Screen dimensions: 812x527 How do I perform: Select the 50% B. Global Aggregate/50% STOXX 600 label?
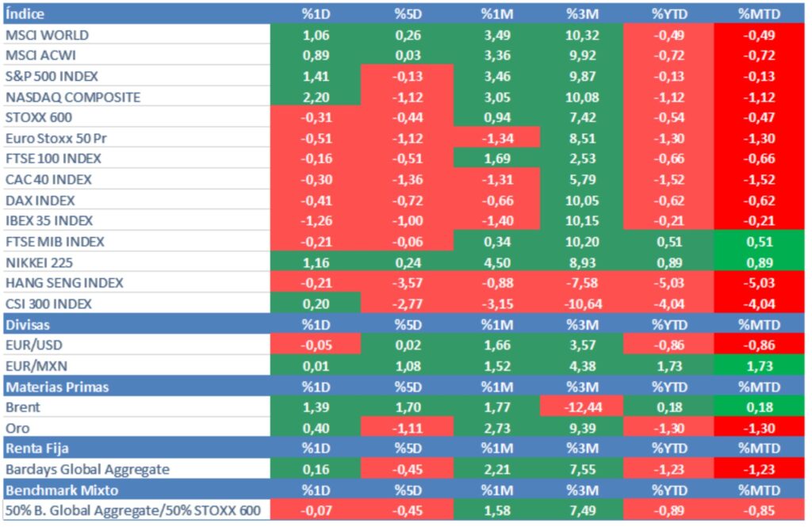click(132, 510)
